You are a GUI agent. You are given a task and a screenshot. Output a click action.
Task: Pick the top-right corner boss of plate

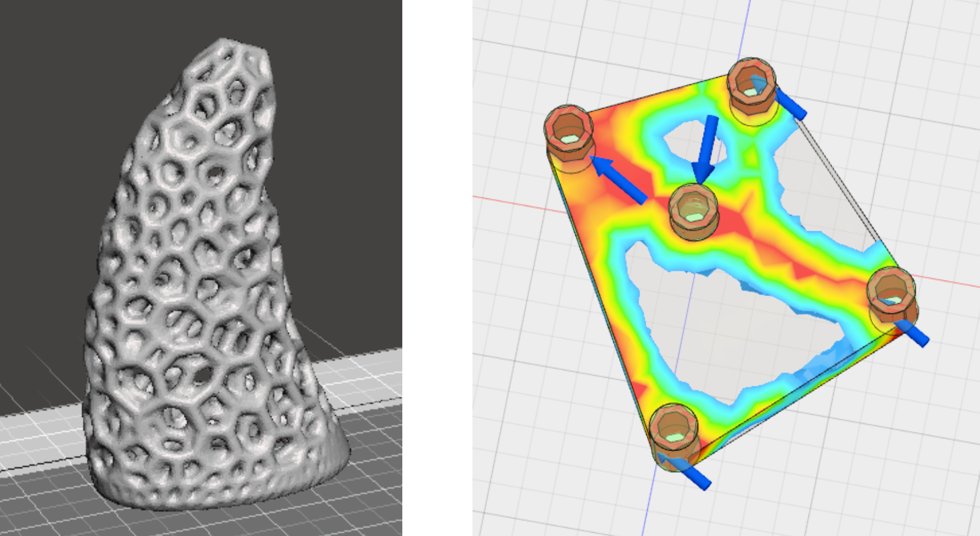(x=753, y=91)
